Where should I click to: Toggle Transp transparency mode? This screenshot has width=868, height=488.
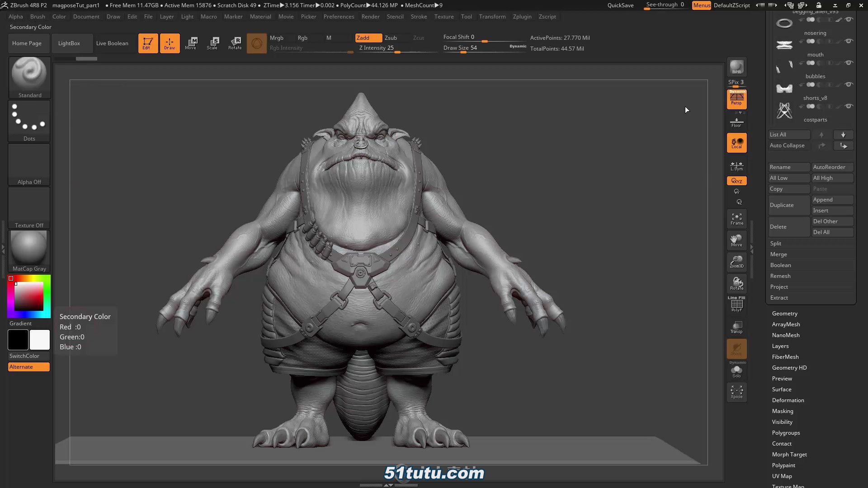click(736, 327)
